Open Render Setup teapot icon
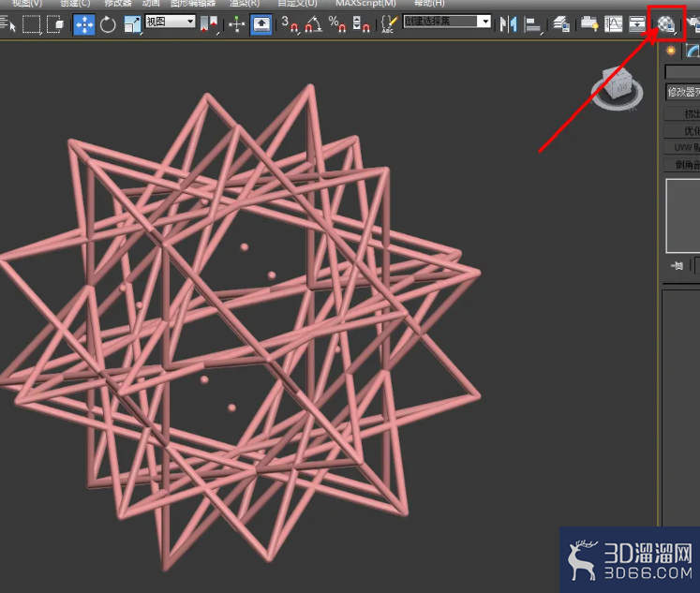Viewport: 700px width, 593px height. [693, 24]
